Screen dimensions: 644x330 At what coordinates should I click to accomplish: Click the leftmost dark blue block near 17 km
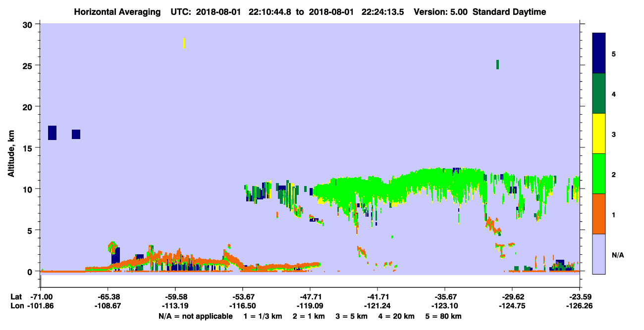point(52,133)
